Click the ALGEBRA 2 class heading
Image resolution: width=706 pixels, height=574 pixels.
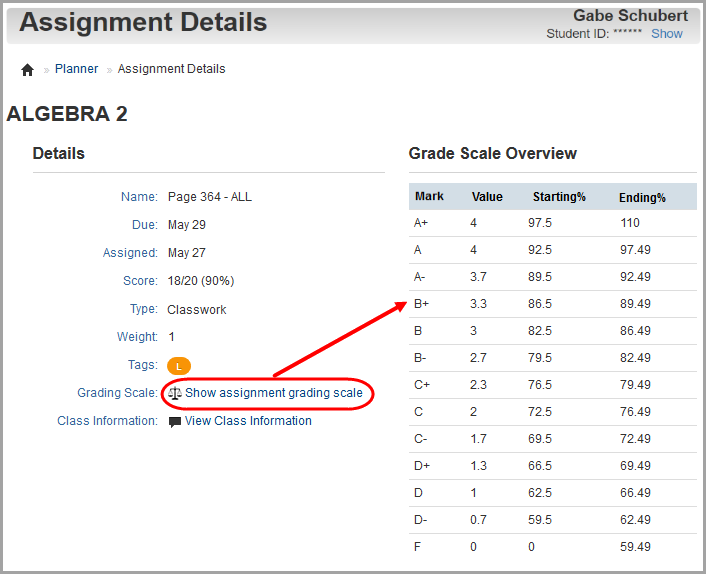67,113
